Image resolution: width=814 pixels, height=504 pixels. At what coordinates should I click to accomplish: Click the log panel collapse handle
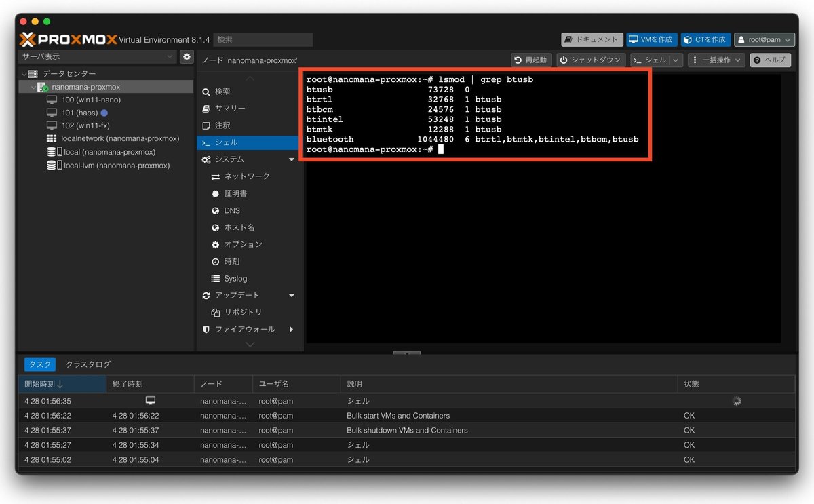pyautogui.click(x=407, y=353)
